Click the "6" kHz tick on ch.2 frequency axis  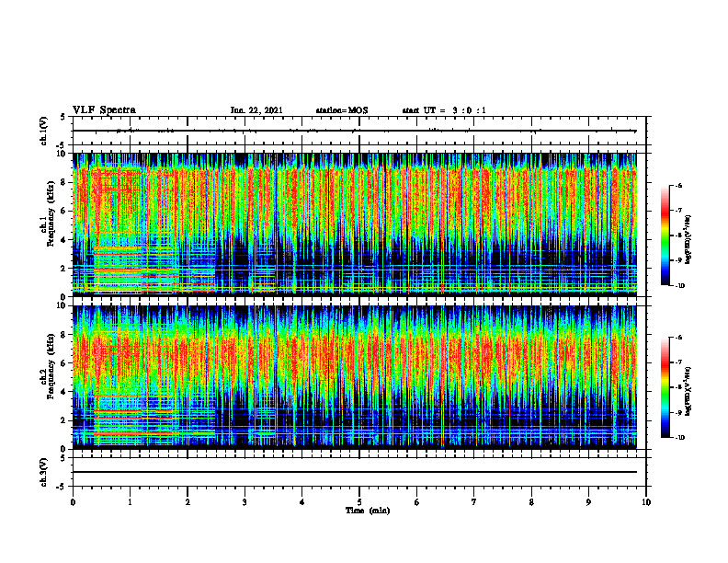click(x=64, y=363)
